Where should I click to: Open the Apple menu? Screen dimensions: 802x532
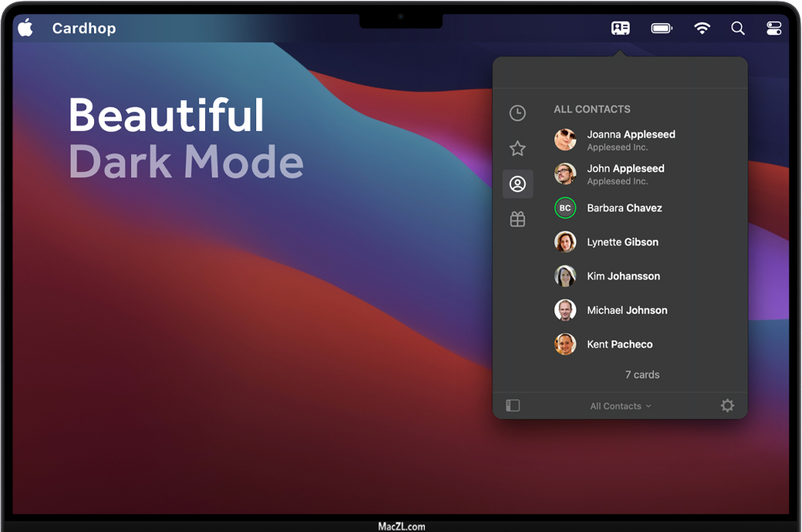(x=25, y=29)
